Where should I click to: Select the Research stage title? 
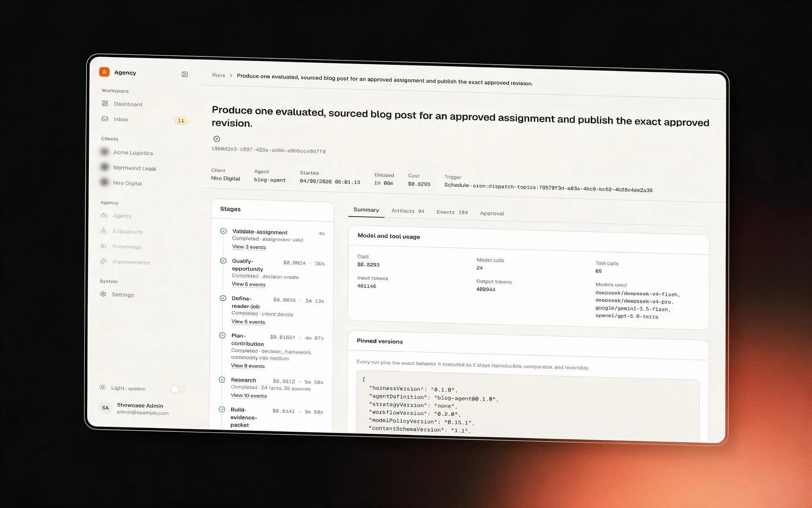pyautogui.click(x=243, y=380)
